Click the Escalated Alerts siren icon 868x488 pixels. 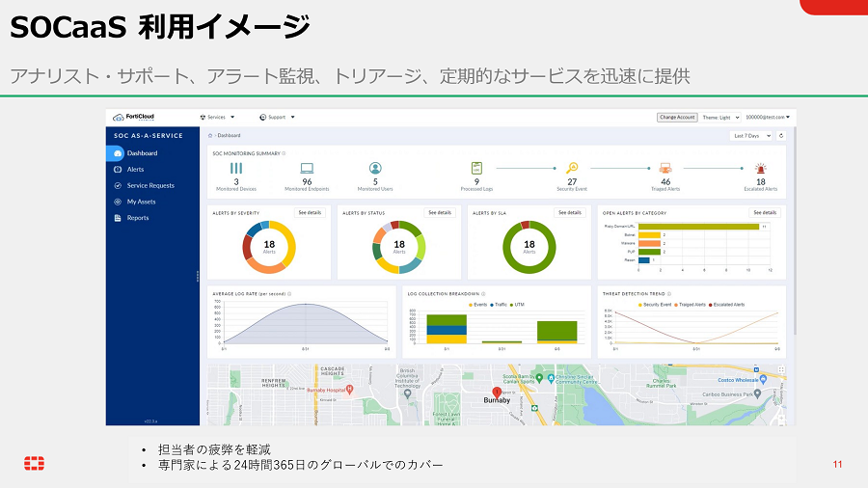click(x=760, y=168)
